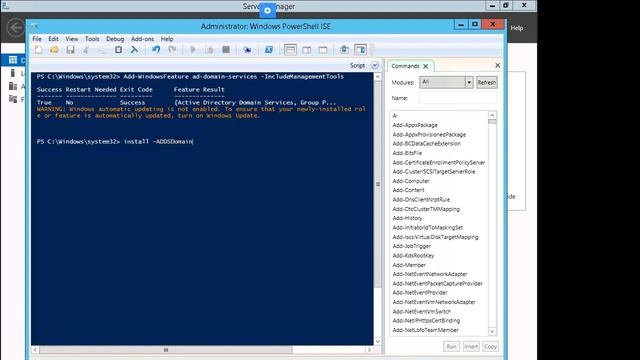Select Add-Content command
The width and height of the screenshot is (640, 360).
pyautogui.click(x=408, y=190)
